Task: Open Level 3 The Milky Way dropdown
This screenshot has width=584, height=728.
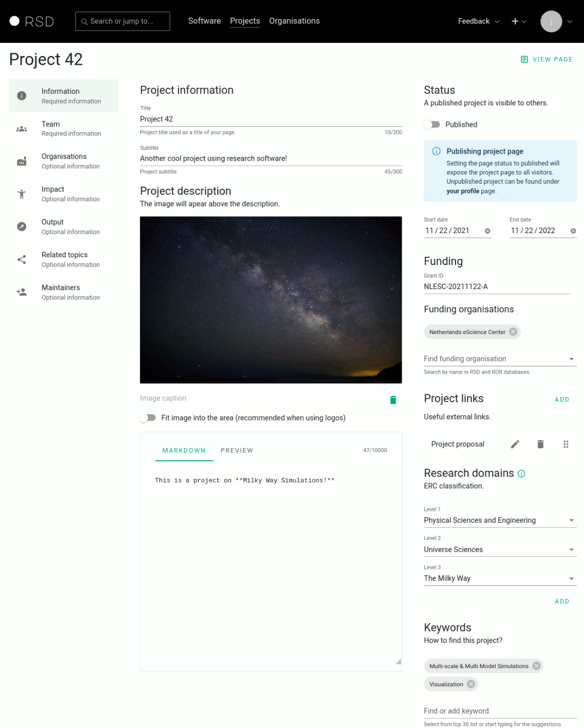Action: pyautogui.click(x=500, y=578)
